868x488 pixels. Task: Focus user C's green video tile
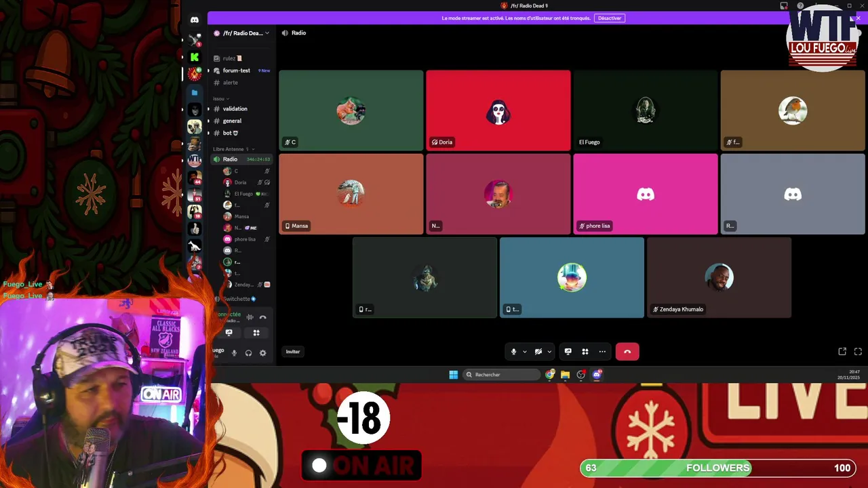click(x=351, y=110)
